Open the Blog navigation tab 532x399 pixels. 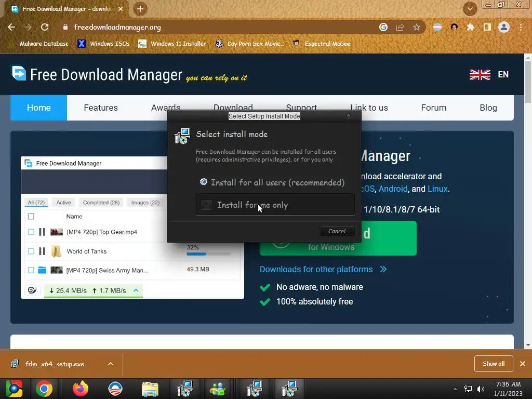tap(488, 108)
